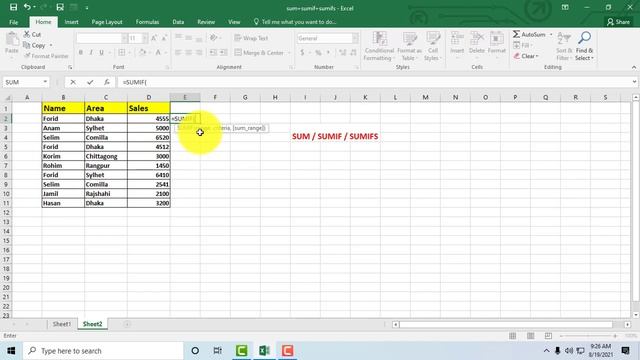Viewport: 640px width, 360px height.
Task: Add a new sheet with the plus button
Action: click(127, 324)
